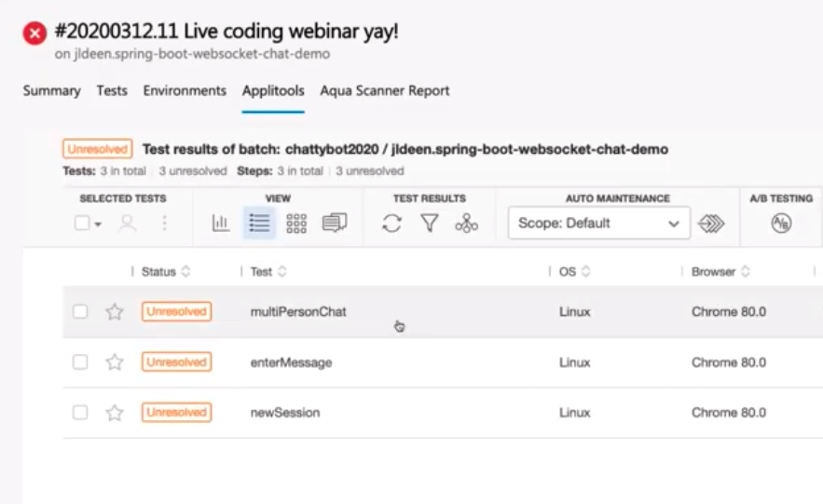Select the list view icon
The image size is (823, 504).
coord(259,224)
